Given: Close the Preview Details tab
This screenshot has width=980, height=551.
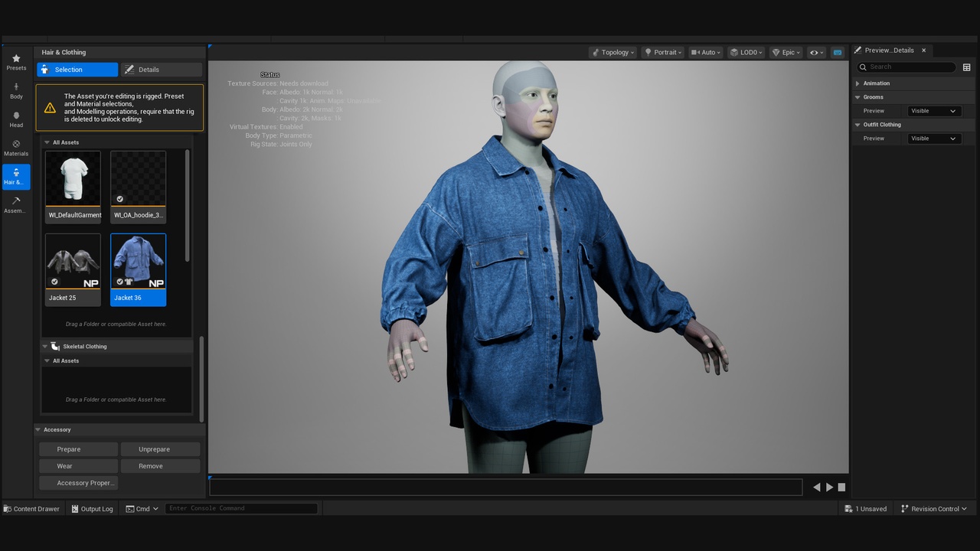Looking at the screenshot, I should pos(923,51).
